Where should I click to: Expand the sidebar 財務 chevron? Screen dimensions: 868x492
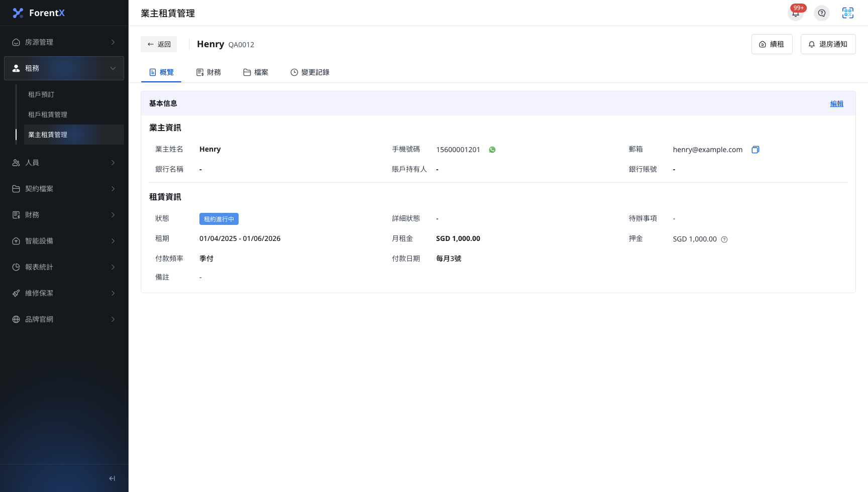[113, 215]
